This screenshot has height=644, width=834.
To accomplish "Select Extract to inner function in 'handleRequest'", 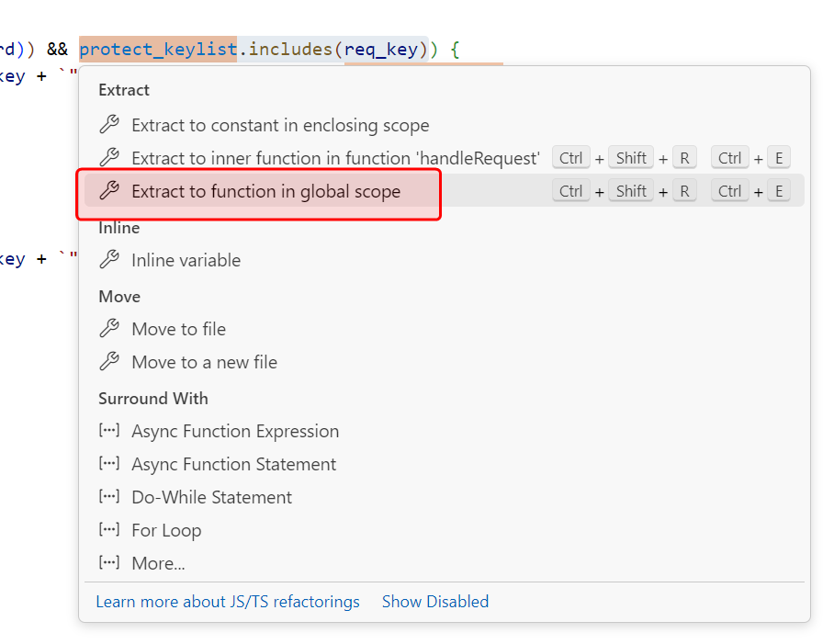I will (335, 158).
